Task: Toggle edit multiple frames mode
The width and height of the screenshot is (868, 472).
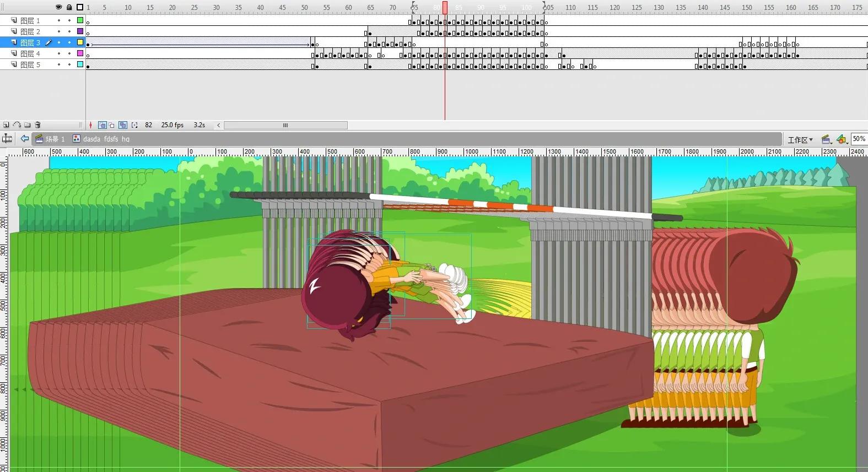Action: pos(122,125)
